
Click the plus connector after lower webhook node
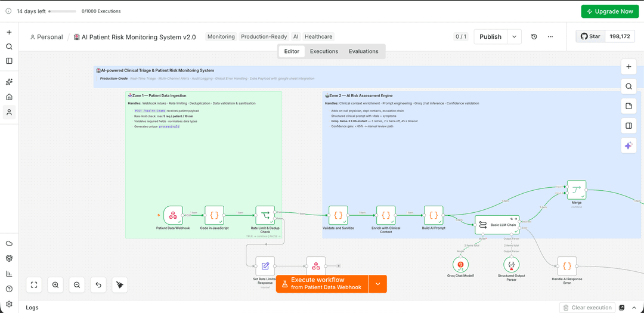click(339, 266)
